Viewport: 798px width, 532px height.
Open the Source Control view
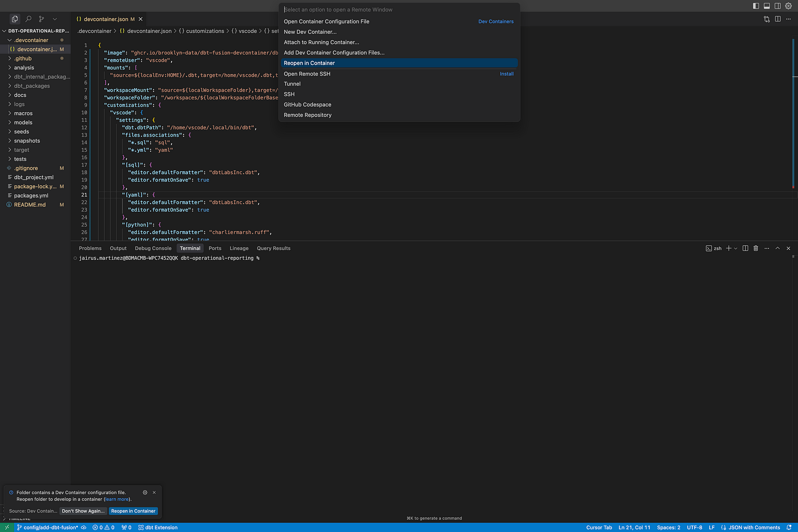point(41,18)
